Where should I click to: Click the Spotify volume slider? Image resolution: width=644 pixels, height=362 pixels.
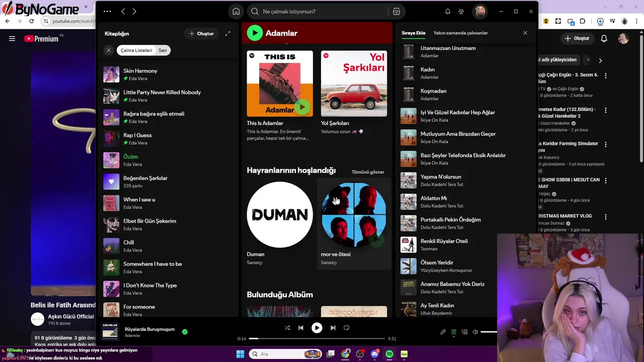(489, 332)
